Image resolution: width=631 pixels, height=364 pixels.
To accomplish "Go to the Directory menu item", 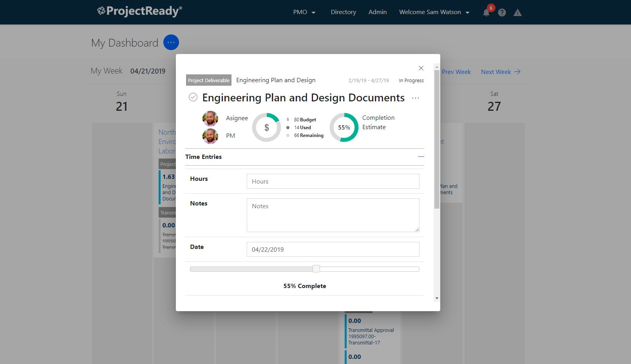I will [343, 12].
